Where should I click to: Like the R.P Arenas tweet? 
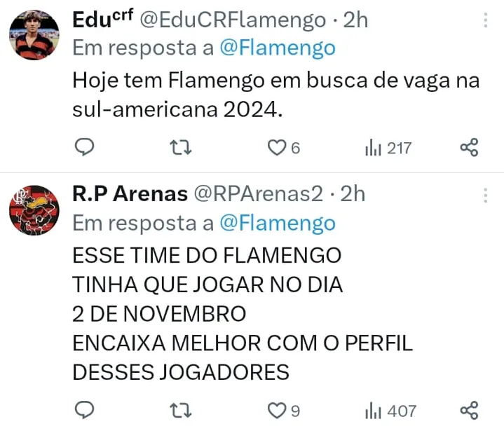(278, 411)
